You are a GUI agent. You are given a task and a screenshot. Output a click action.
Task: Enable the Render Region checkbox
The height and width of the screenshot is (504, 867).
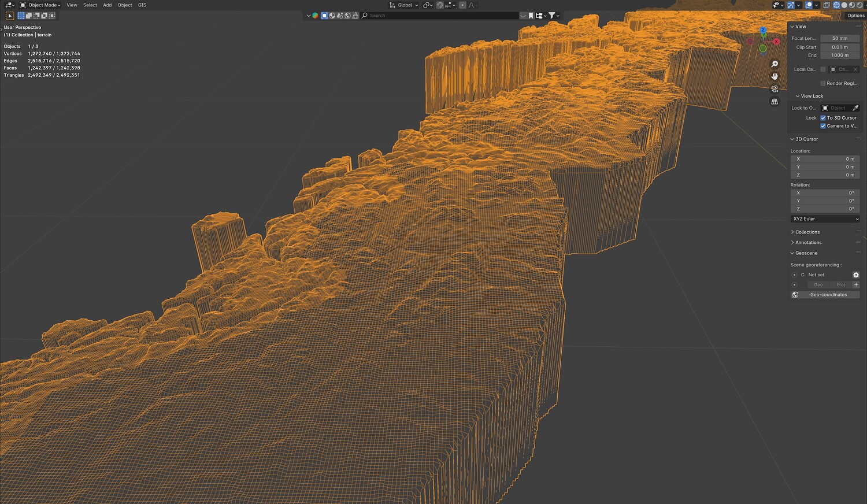pos(823,83)
